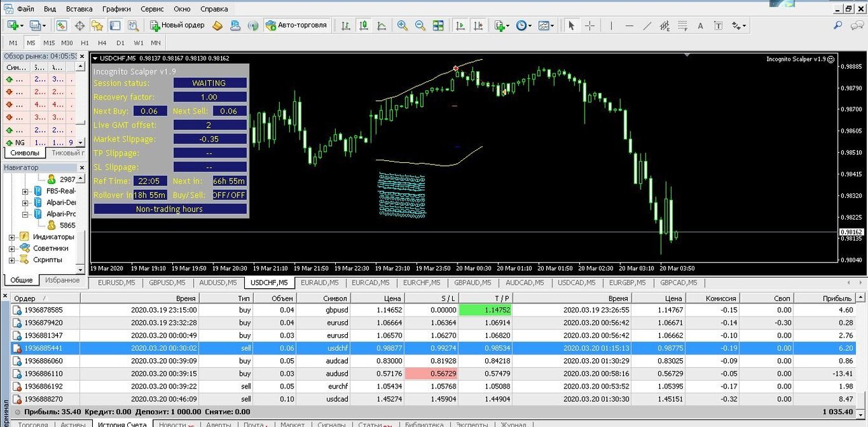Open the chat bubbles icon
Image resolution: width=868 pixels, height=427 pixels.
[x=857, y=26]
